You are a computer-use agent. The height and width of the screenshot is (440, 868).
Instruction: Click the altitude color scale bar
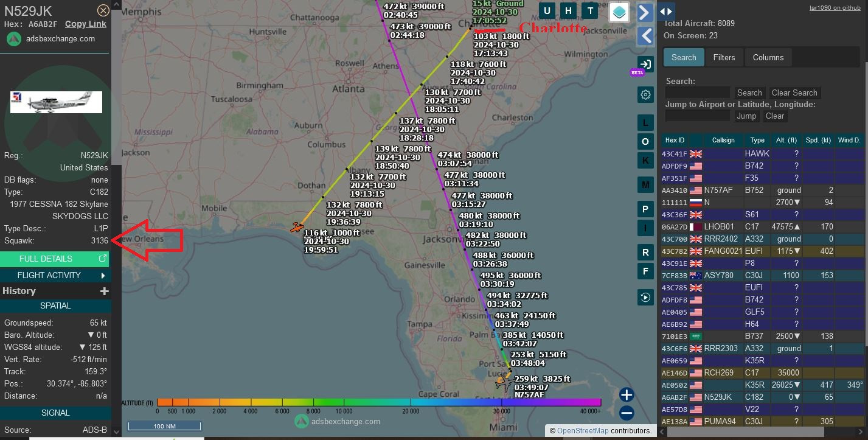click(x=378, y=402)
